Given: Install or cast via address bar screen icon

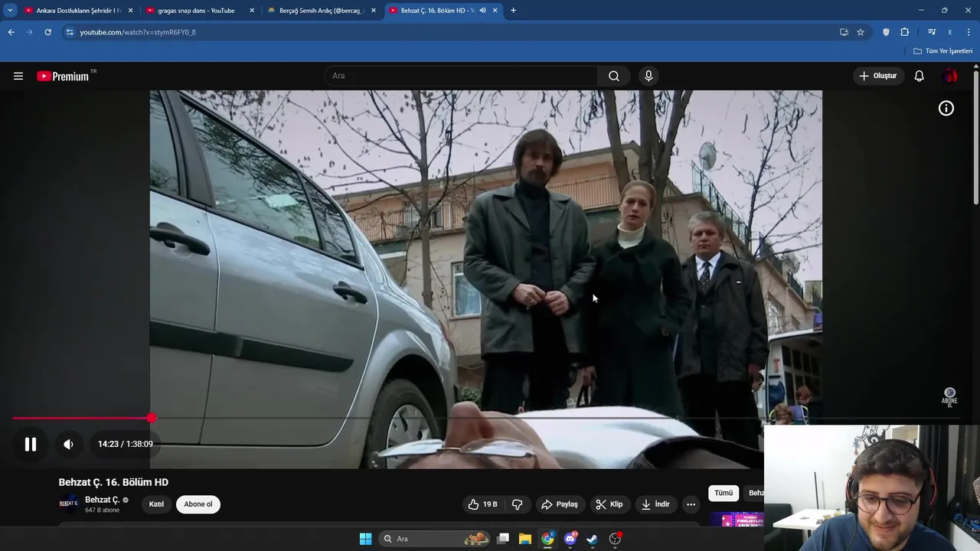Looking at the screenshot, I should (844, 32).
